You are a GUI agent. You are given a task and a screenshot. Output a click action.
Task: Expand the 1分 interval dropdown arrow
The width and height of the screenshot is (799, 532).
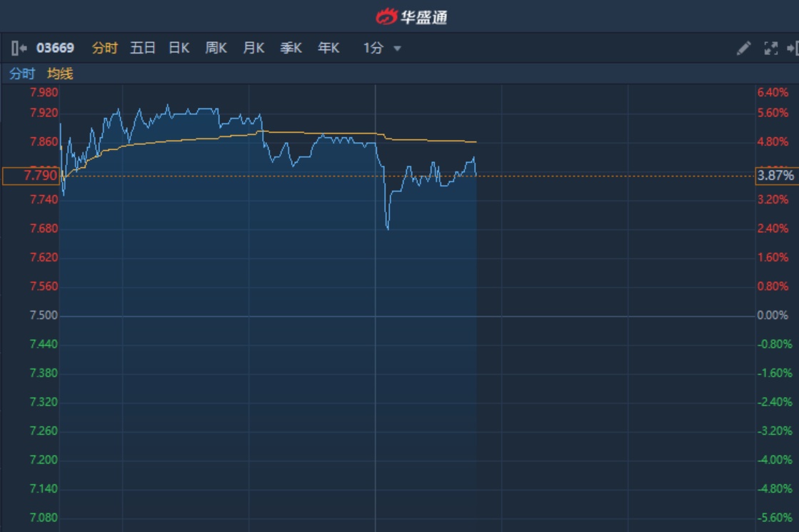click(x=398, y=49)
